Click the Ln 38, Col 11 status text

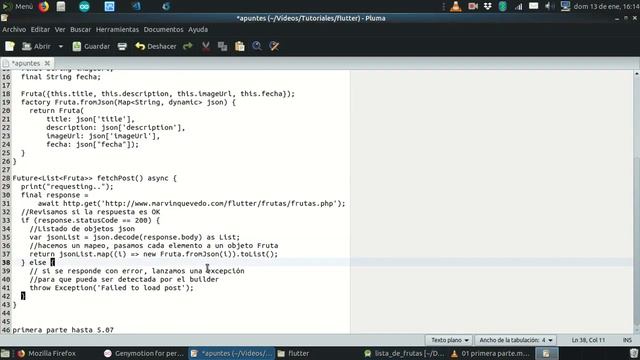588,340
